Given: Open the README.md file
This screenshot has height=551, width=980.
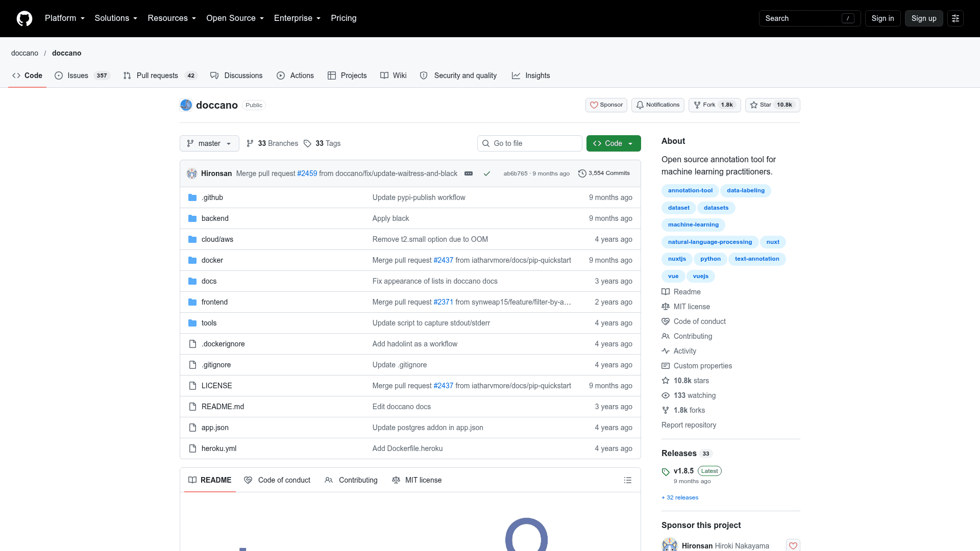Looking at the screenshot, I should 223,407.
